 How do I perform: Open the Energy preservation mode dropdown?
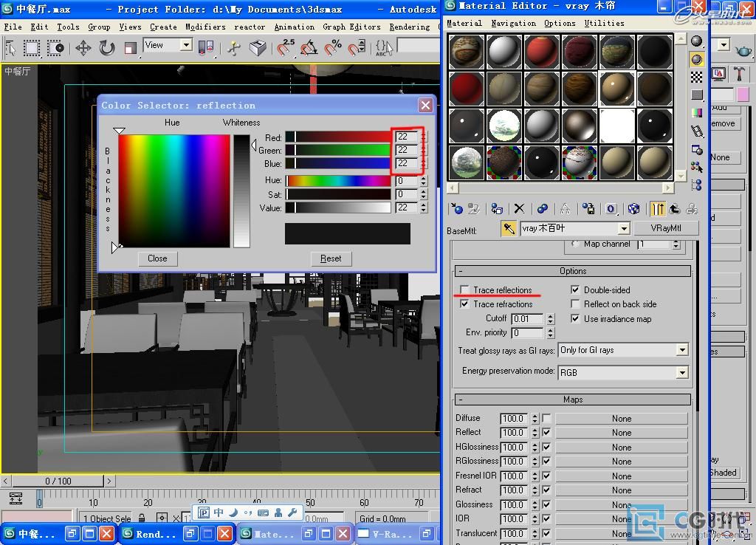[x=681, y=372]
